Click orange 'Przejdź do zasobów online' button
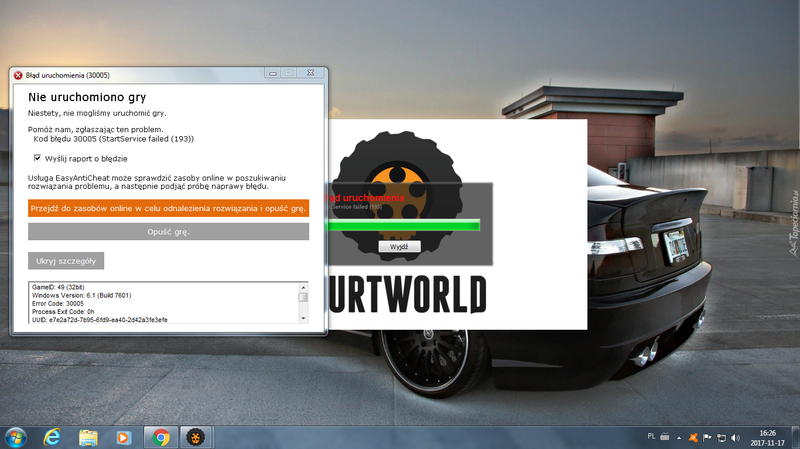The height and width of the screenshot is (449, 800). click(168, 208)
